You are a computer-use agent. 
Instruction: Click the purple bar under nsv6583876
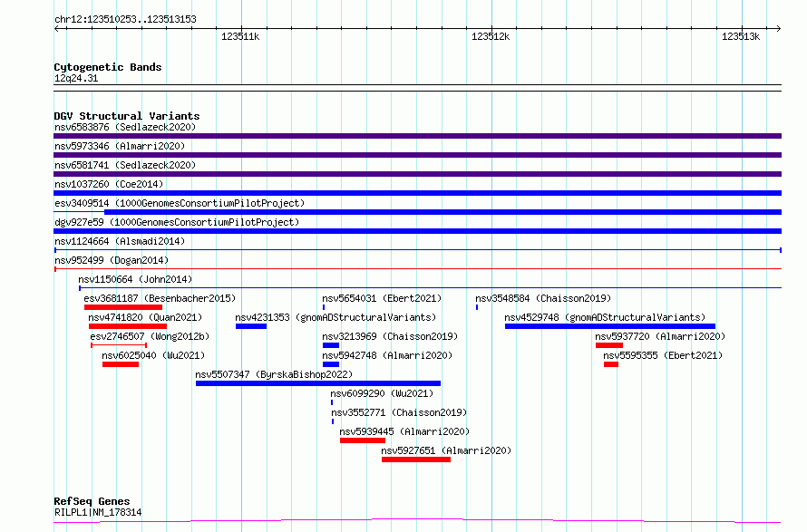(417, 136)
